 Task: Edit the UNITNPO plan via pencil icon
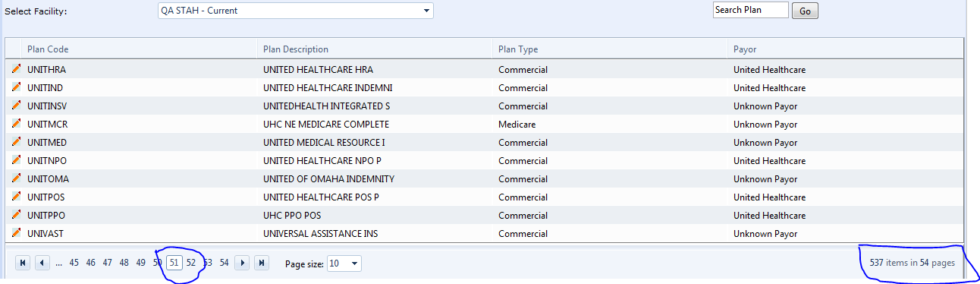point(16,160)
